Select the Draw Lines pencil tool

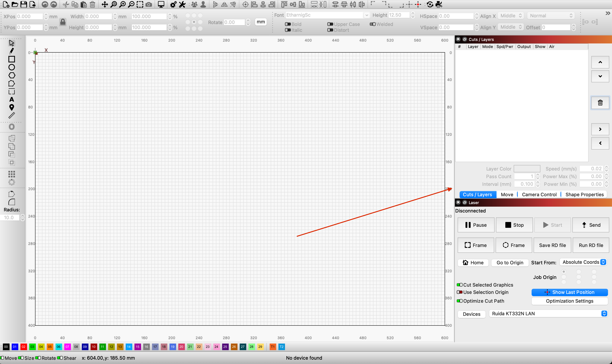coord(12,51)
